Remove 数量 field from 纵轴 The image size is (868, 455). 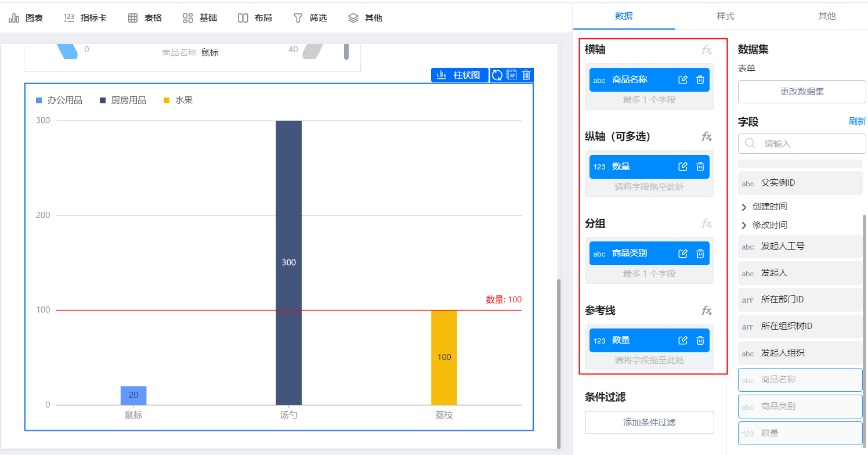700,167
